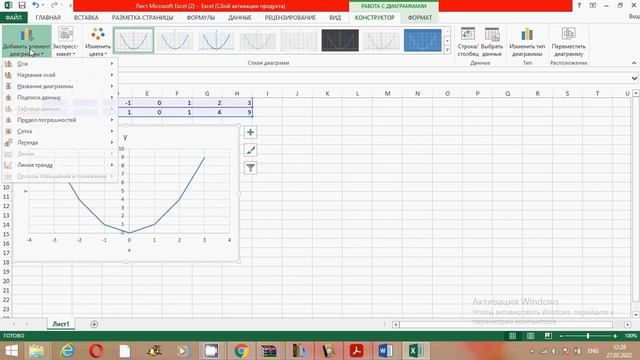Click the Undo arrow icon
Screen dimensions: 640x360
click(36, 5)
